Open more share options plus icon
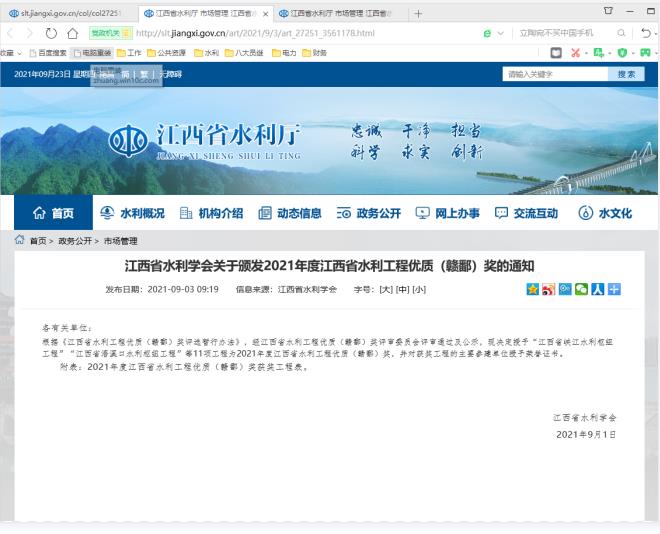 pos(614,289)
